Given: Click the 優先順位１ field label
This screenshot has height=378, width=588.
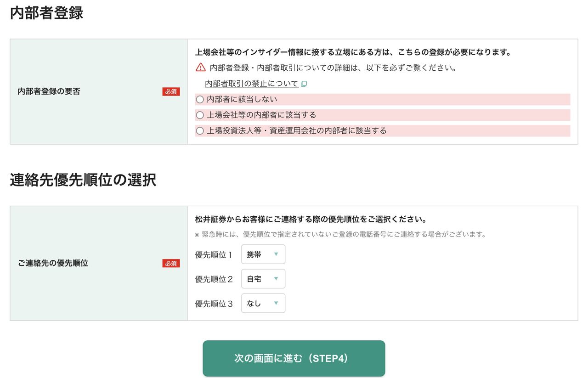Looking at the screenshot, I should click(x=214, y=254).
